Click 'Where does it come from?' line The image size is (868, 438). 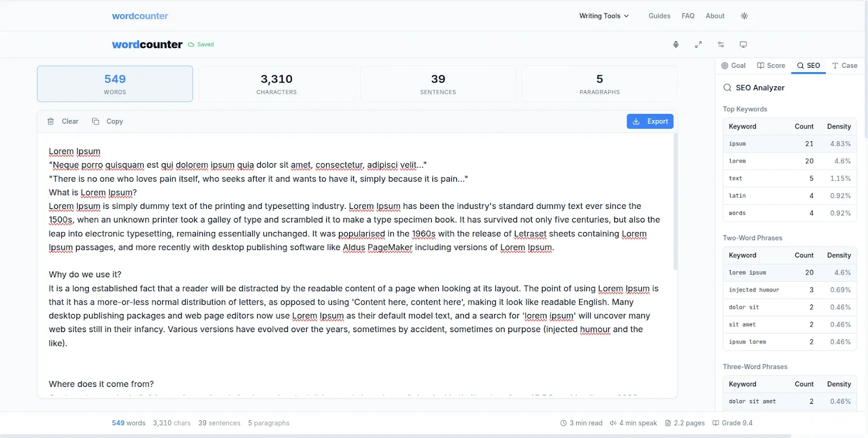(x=101, y=384)
